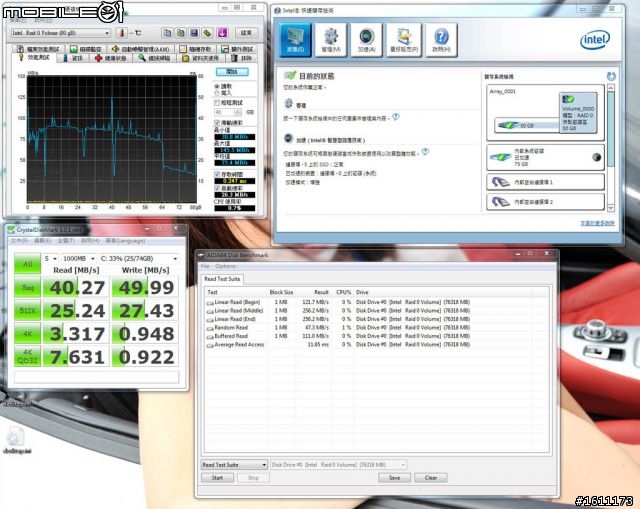The image size is (640, 509).
Task: Open the Help question-mark section in Intel window
Action: (x=441, y=40)
